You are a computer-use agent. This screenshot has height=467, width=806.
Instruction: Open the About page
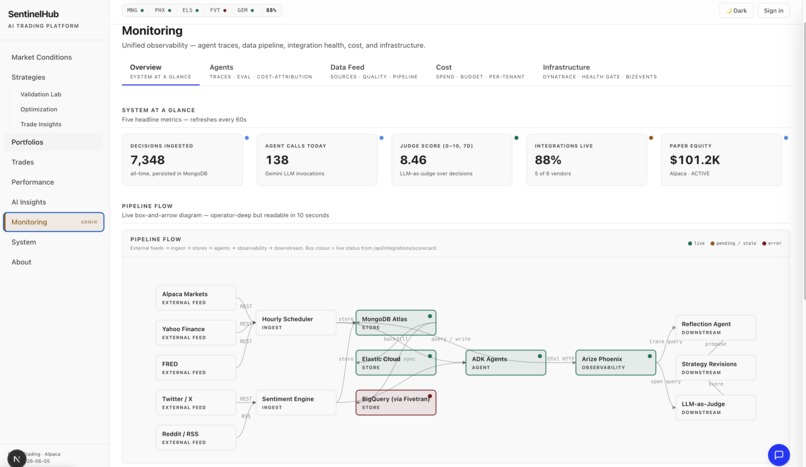pyautogui.click(x=53, y=262)
